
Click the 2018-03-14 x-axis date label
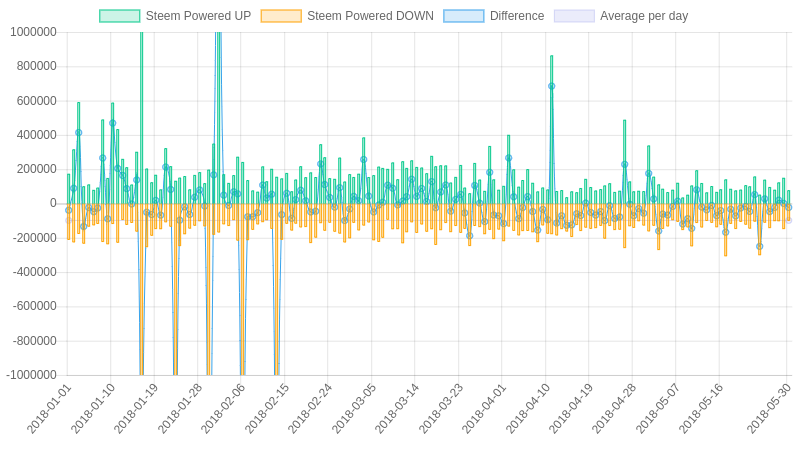tap(397, 409)
